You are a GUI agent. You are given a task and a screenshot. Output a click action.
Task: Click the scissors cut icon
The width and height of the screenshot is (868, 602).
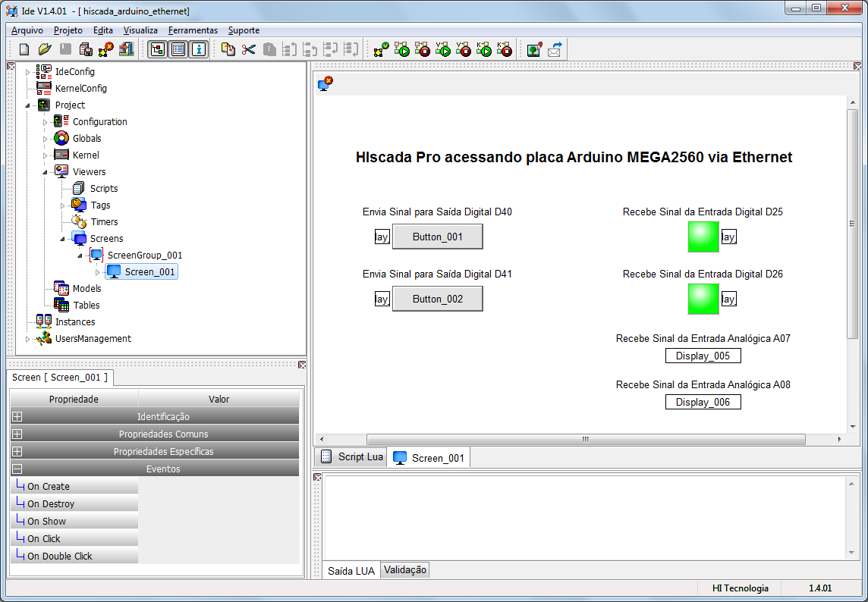coord(249,49)
